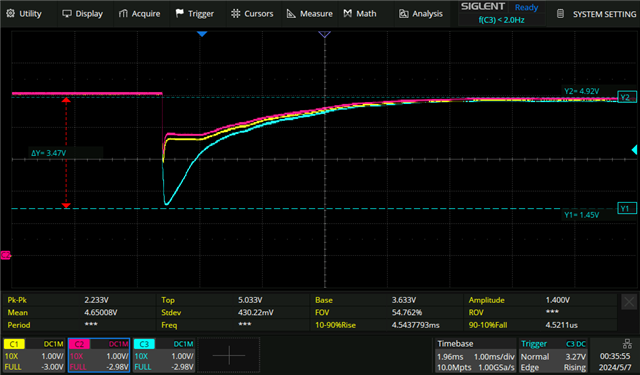
Task: Toggle the cyan C3 channel tag
Action: click(x=144, y=344)
